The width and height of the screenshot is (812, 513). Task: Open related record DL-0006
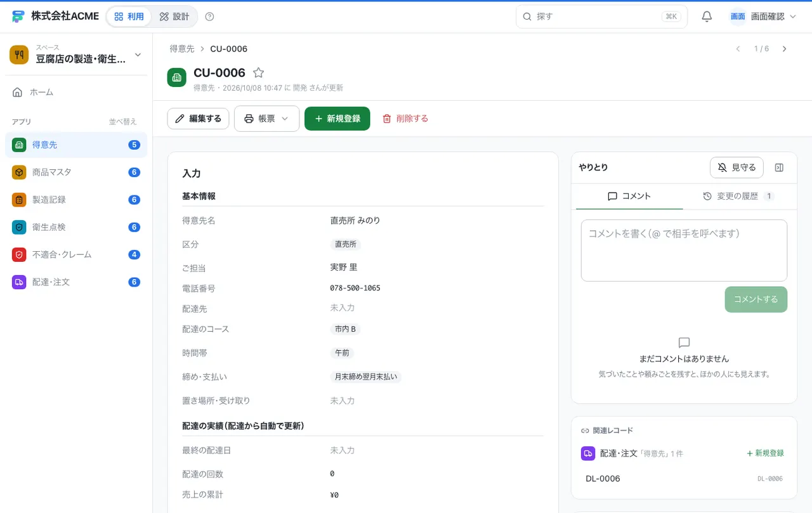coord(684,479)
